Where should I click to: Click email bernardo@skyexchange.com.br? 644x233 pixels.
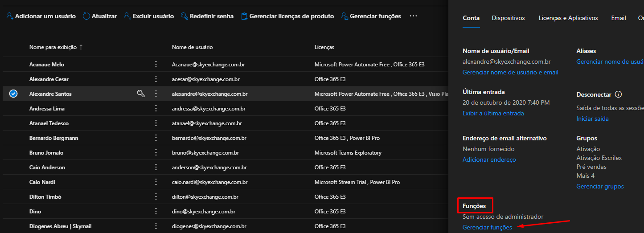click(209, 138)
